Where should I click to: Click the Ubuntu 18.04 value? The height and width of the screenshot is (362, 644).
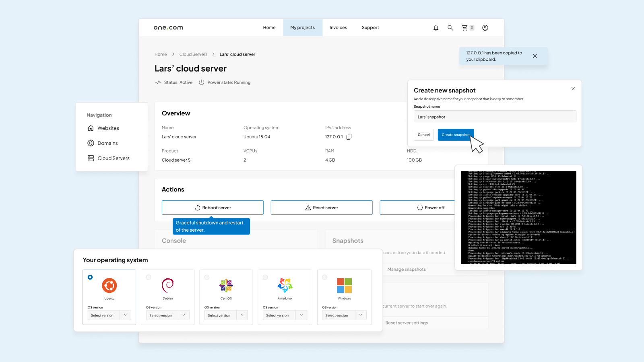click(257, 137)
